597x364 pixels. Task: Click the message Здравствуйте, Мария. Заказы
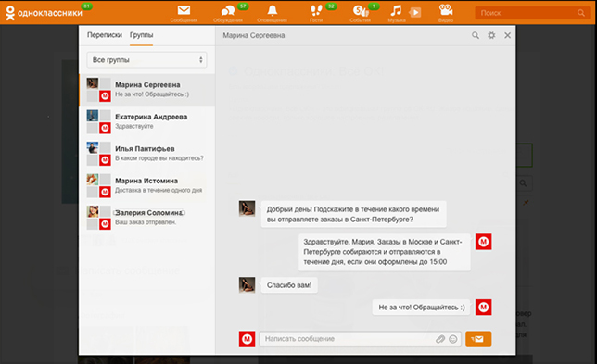coord(385,252)
